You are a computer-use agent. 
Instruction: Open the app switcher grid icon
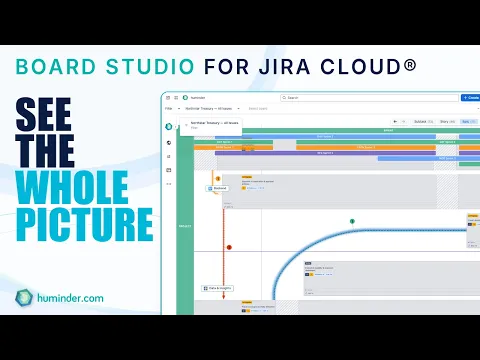[x=176, y=98]
